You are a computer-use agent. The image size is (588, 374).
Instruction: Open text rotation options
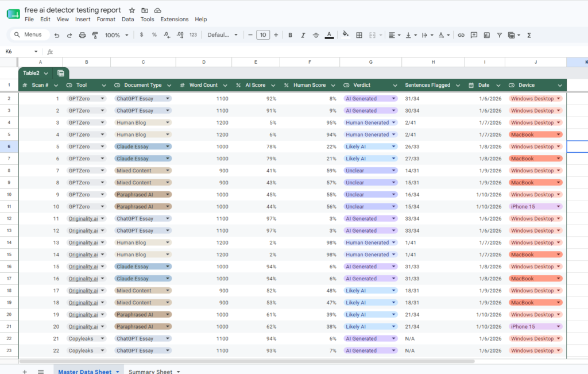tap(444, 35)
